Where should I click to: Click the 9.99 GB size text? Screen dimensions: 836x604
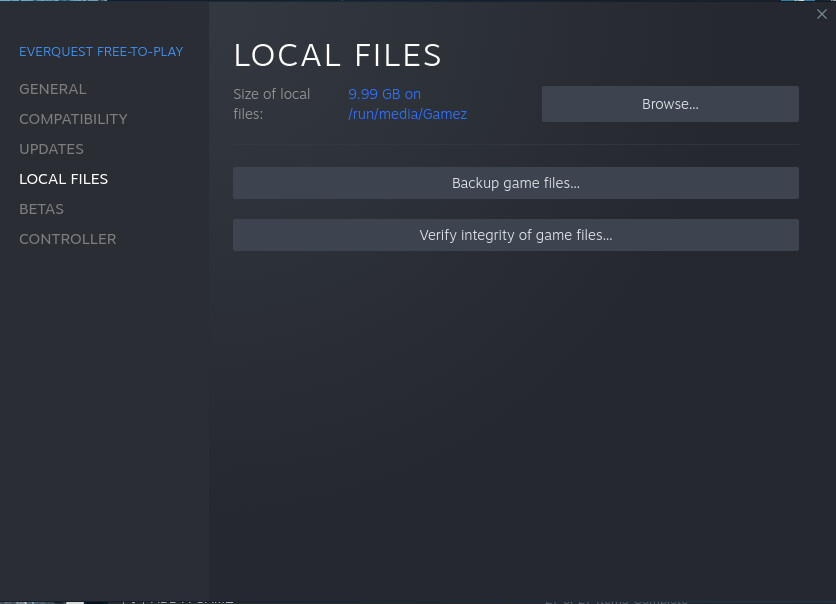click(x=384, y=94)
